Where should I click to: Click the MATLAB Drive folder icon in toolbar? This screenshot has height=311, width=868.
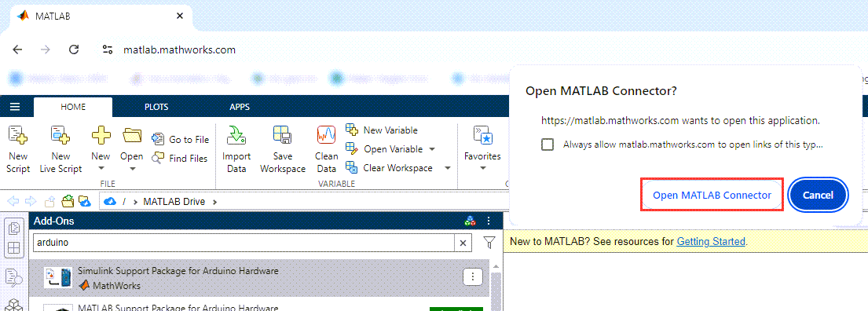[84, 200]
